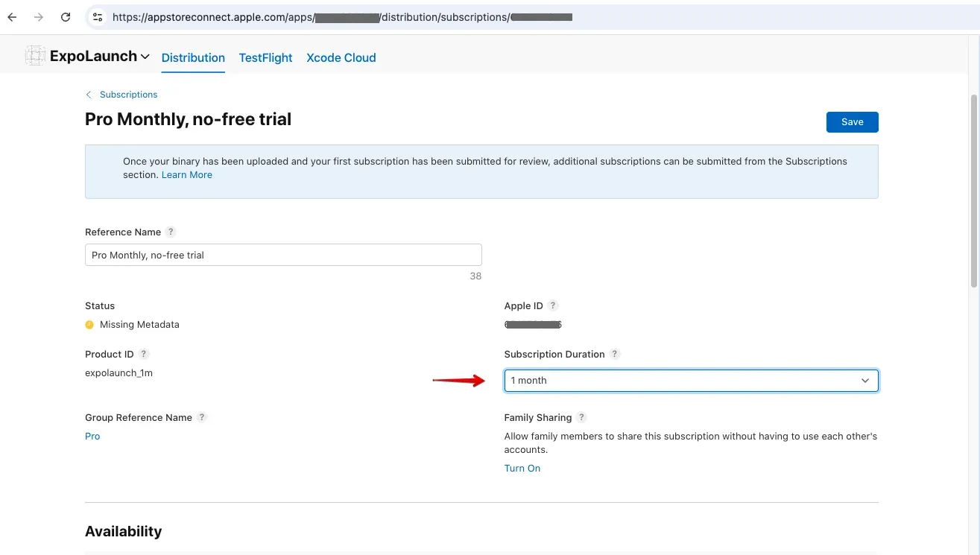980x555 pixels.
Task: Click the Missing Metadata status text
Action: point(139,325)
